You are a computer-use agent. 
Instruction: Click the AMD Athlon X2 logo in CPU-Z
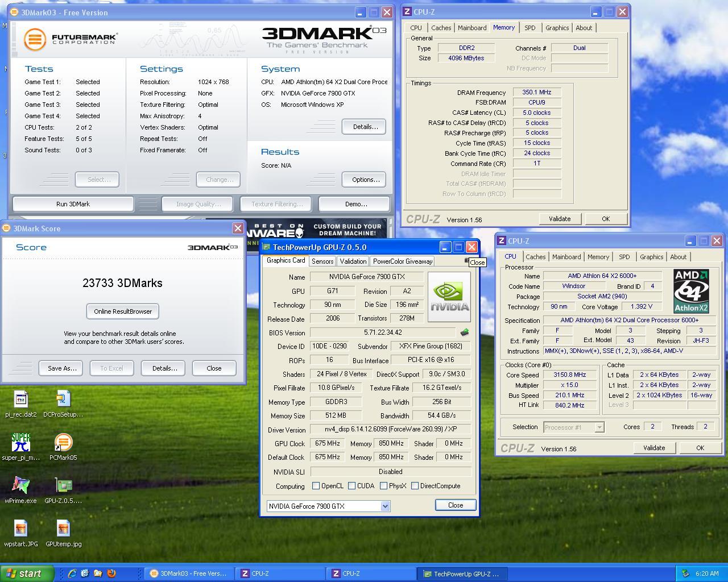(x=691, y=292)
